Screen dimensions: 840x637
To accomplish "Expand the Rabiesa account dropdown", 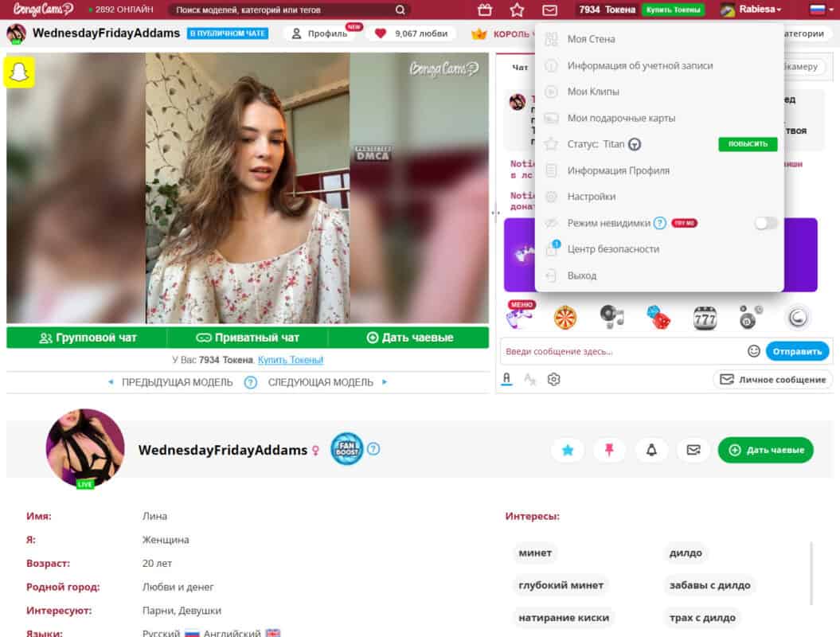I will (751, 10).
